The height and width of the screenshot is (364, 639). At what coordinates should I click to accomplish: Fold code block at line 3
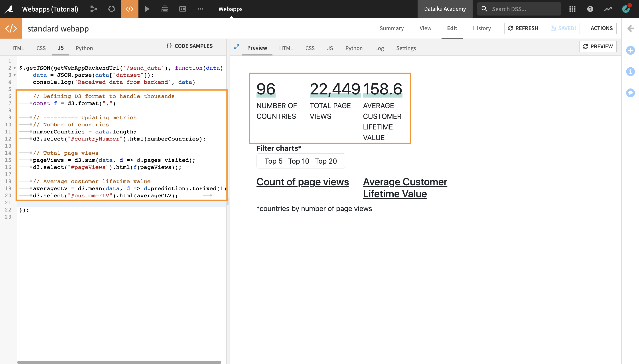[14, 75]
